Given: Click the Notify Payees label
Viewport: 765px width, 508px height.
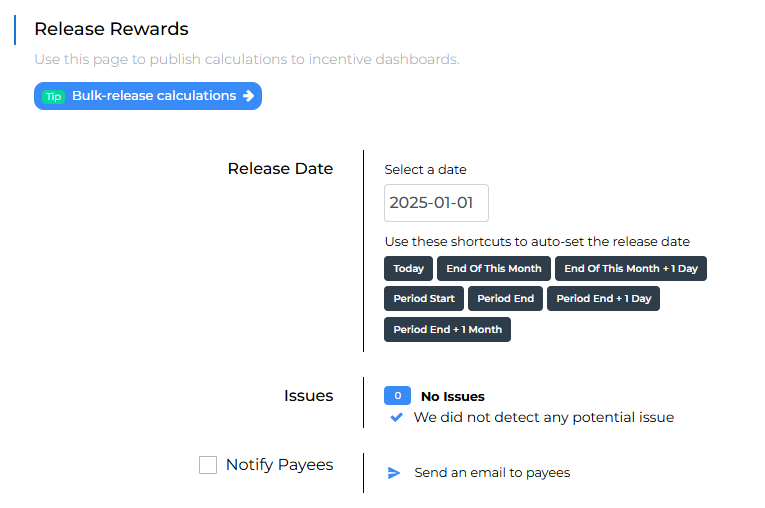Looking at the screenshot, I should (279, 465).
